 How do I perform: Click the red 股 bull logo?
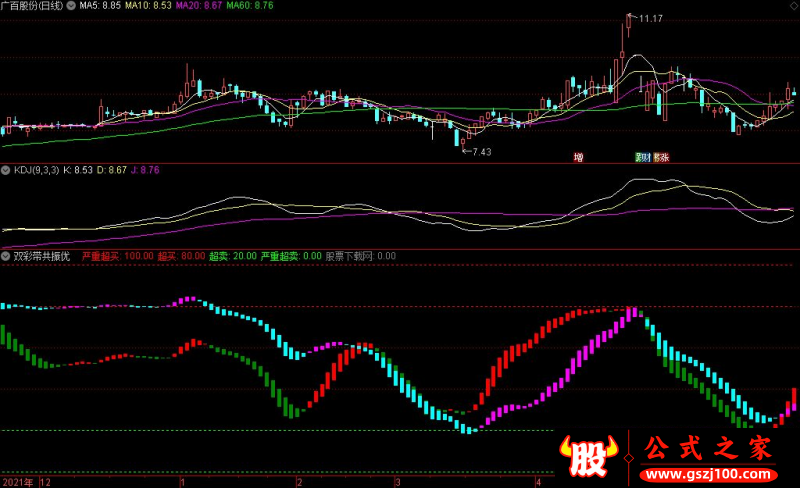(589, 455)
